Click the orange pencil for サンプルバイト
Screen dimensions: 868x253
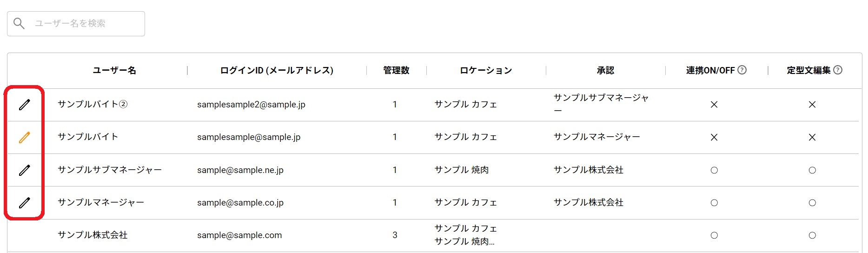[x=25, y=137]
